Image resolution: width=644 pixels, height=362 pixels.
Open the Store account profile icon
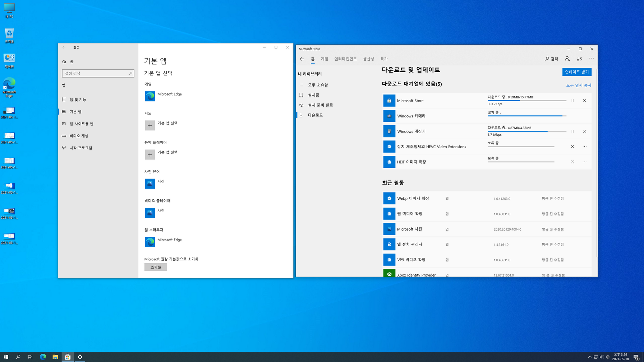coord(567,59)
